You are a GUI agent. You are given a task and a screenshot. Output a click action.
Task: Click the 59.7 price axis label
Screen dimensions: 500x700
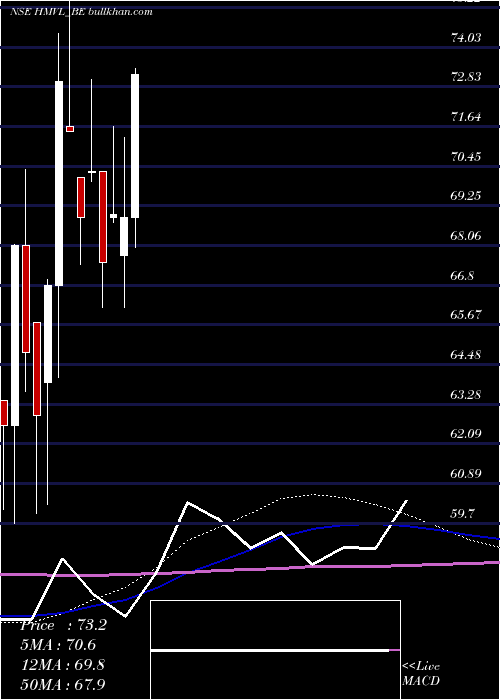click(x=462, y=514)
